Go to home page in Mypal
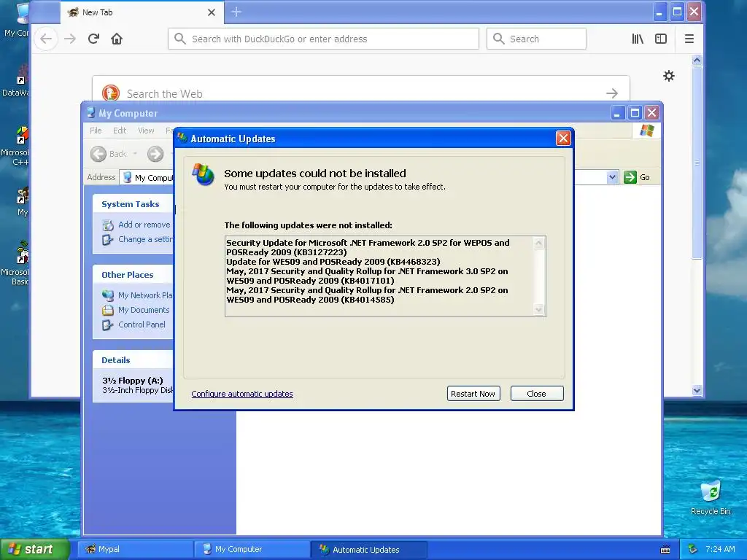 [117, 39]
